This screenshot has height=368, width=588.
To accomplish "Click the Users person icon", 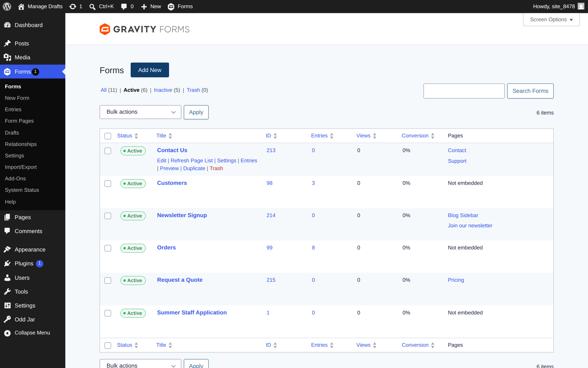I will point(8,278).
